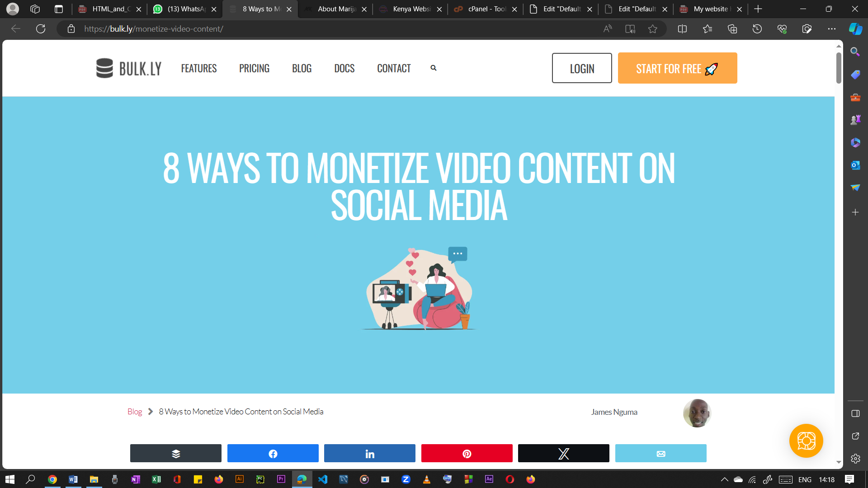Screen dimensions: 868x488
Task: Switch to the WhatsApp tab
Action: [x=184, y=9]
